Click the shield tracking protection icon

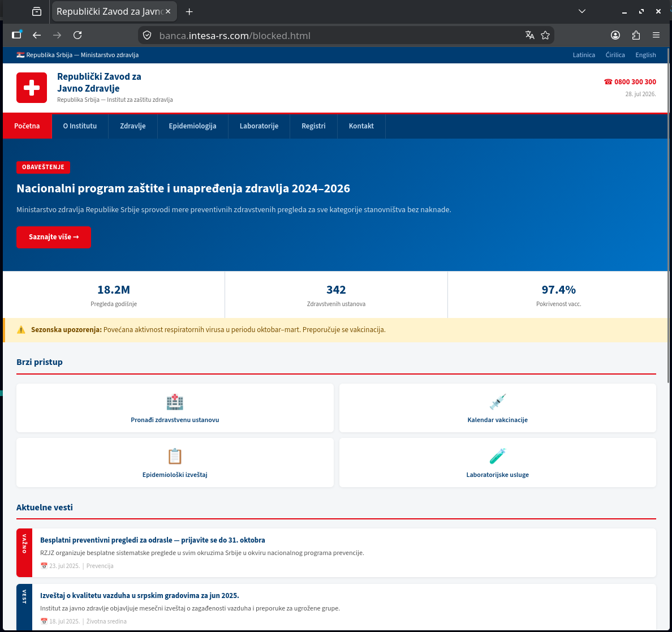point(147,35)
